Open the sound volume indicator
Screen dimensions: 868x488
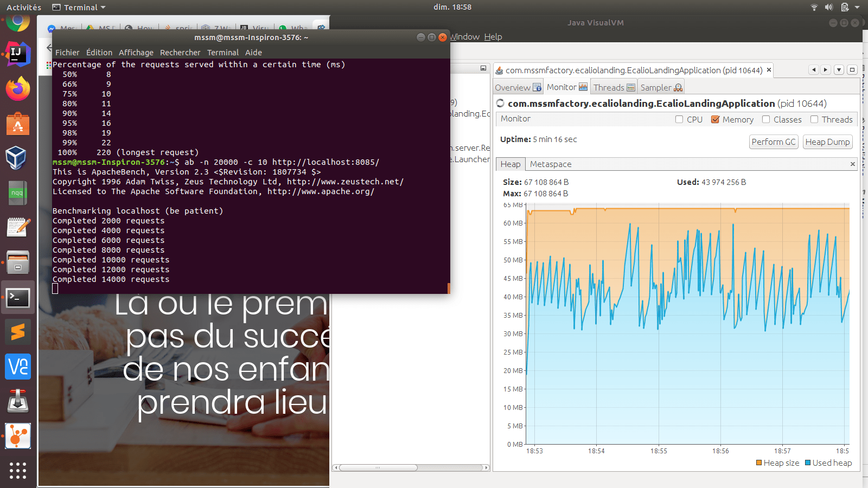829,7
